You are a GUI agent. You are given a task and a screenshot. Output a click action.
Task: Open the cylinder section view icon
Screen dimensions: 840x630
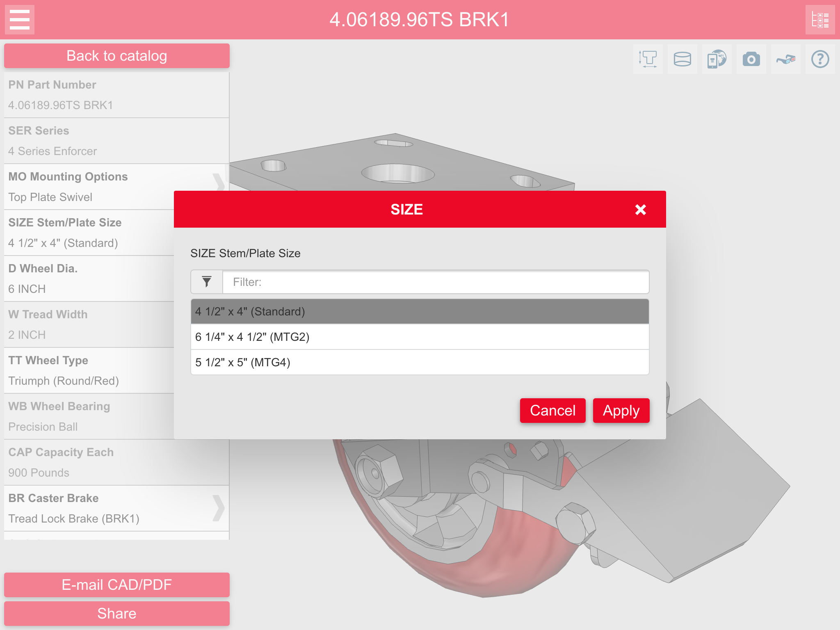coord(682,59)
